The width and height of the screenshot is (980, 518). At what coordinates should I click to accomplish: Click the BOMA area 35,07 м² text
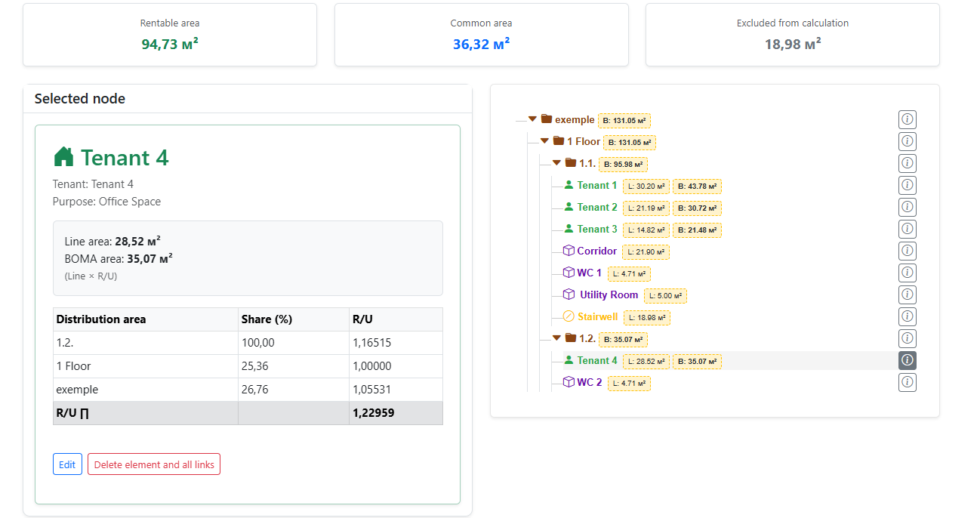click(119, 259)
